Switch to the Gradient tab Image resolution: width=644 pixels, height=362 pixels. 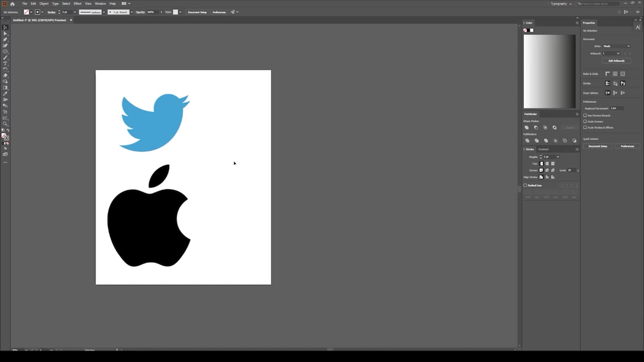tap(543, 149)
